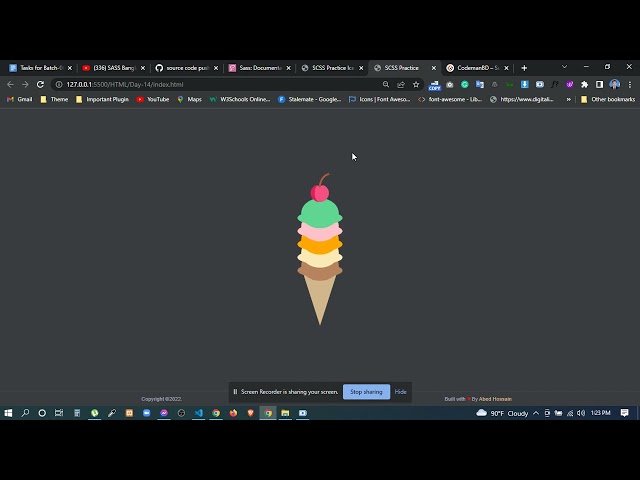The height and width of the screenshot is (480, 640).
Task: Click the Stop sharing button
Action: 366,392
